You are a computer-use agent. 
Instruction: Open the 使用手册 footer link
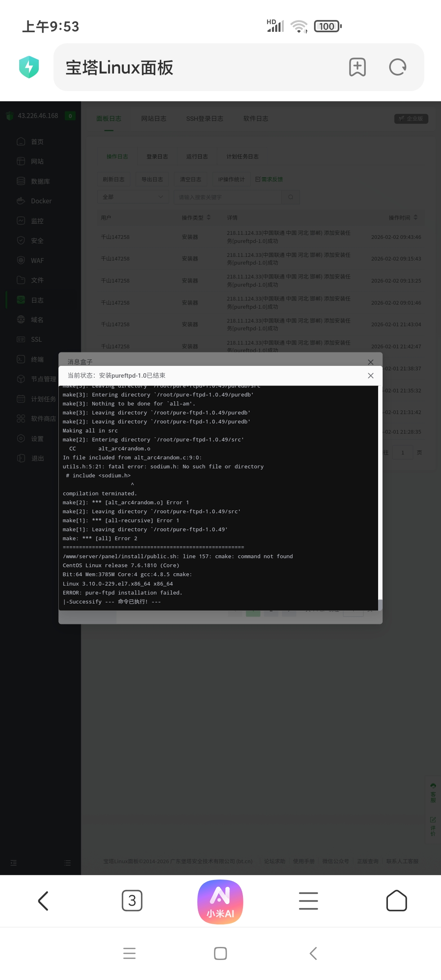click(304, 861)
